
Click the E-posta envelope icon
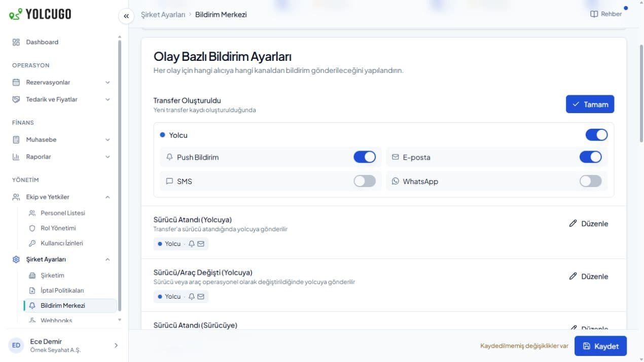click(x=396, y=157)
